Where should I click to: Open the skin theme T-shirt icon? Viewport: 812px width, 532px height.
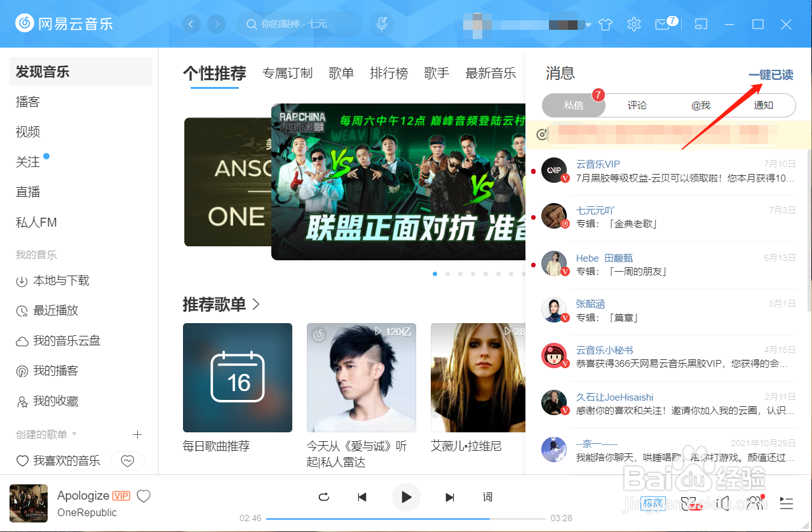606,24
